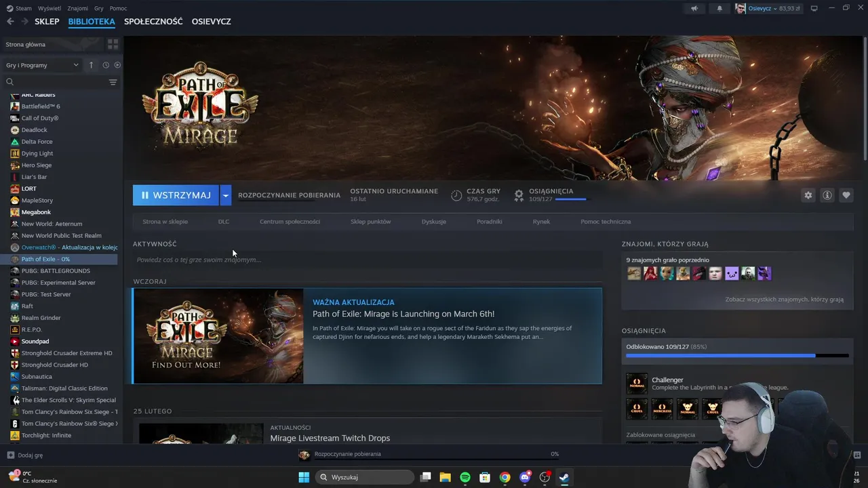Open Windows Start menu
Image resolution: width=868 pixels, height=488 pixels.
(x=304, y=477)
